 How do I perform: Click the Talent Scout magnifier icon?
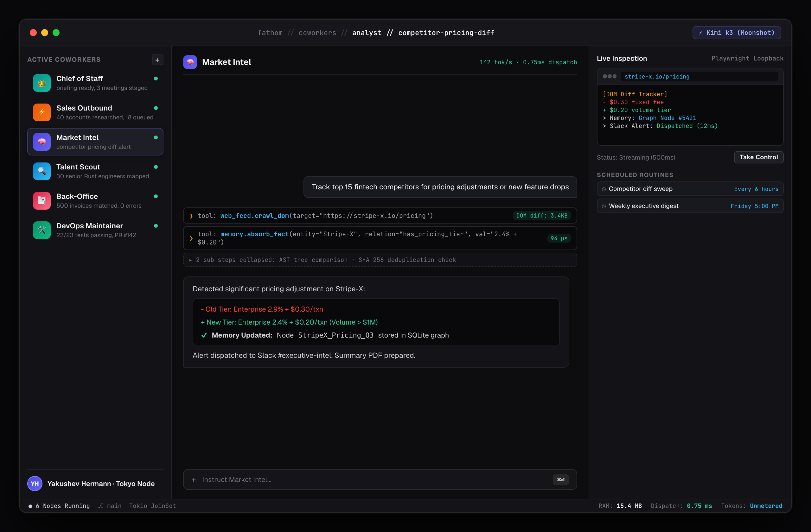click(x=42, y=171)
